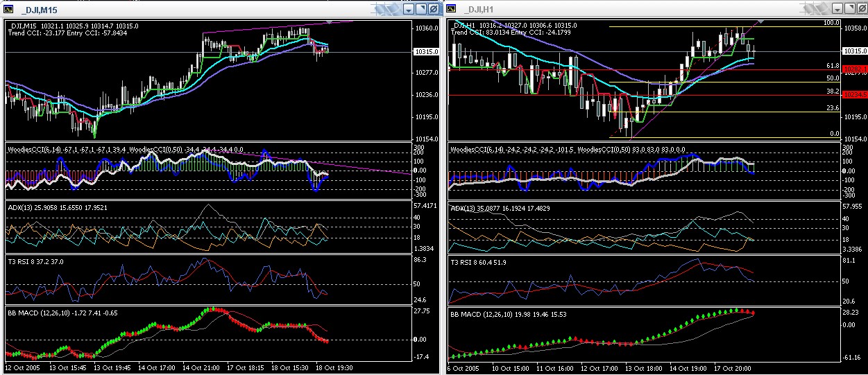Click the red 10234.5 price tag on H1 chart
This screenshot has height=375, width=868.
tap(854, 95)
